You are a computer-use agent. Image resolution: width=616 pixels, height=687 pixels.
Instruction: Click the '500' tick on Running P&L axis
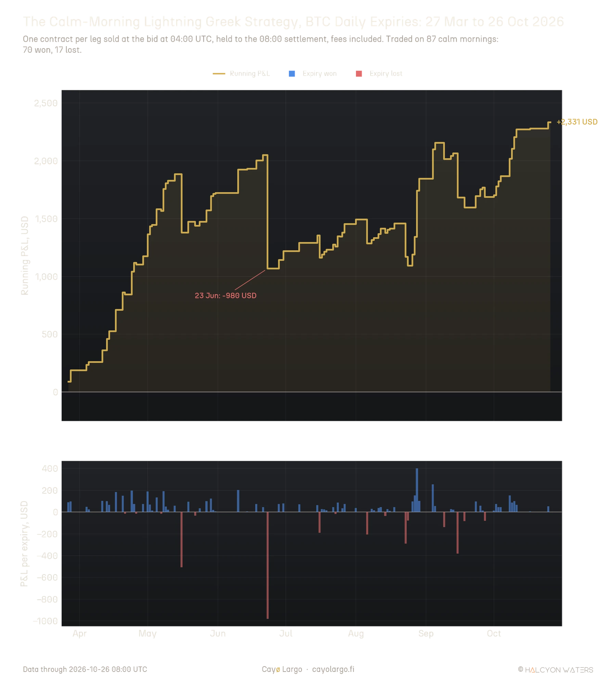coord(50,334)
